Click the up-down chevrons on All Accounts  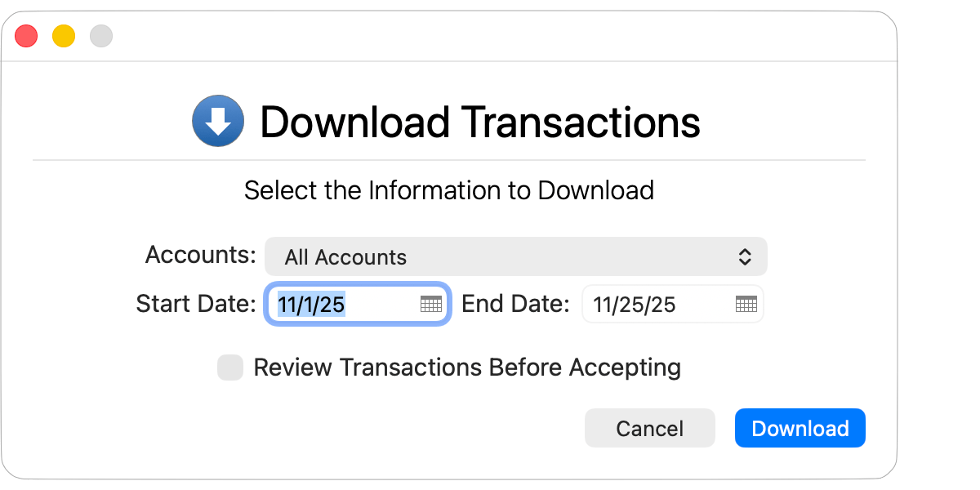click(745, 256)
